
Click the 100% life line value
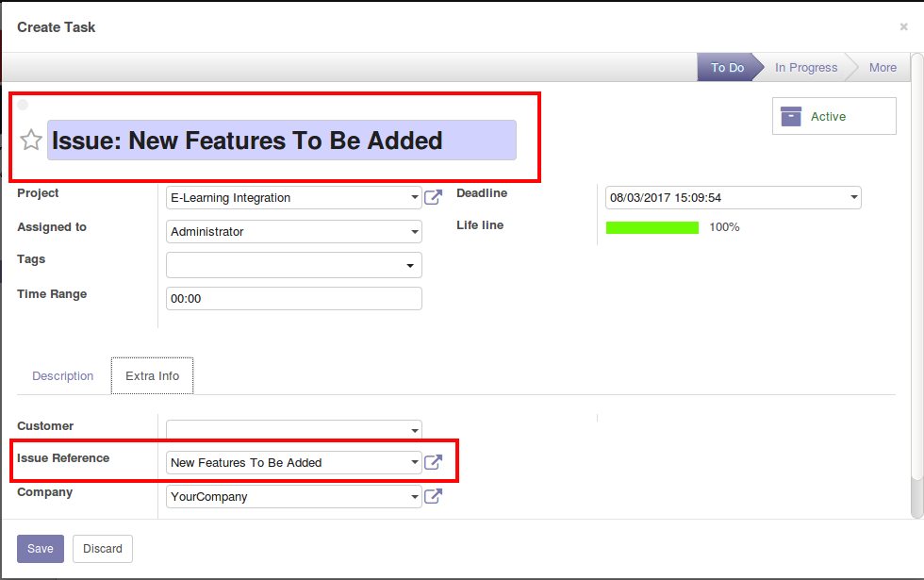tap(724, 227)
